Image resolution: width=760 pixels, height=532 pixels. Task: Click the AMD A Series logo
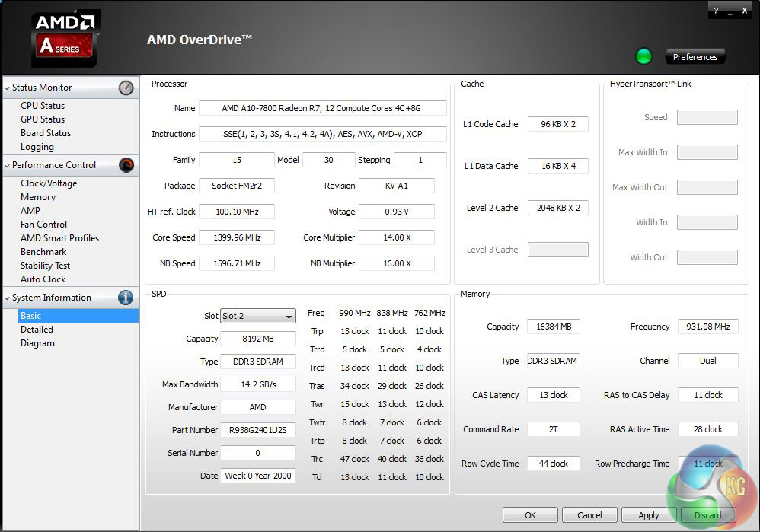tap(66, 38)
